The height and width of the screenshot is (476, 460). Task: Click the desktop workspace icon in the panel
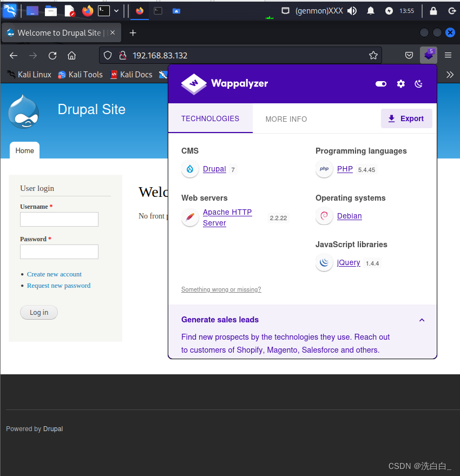[32, 11]
